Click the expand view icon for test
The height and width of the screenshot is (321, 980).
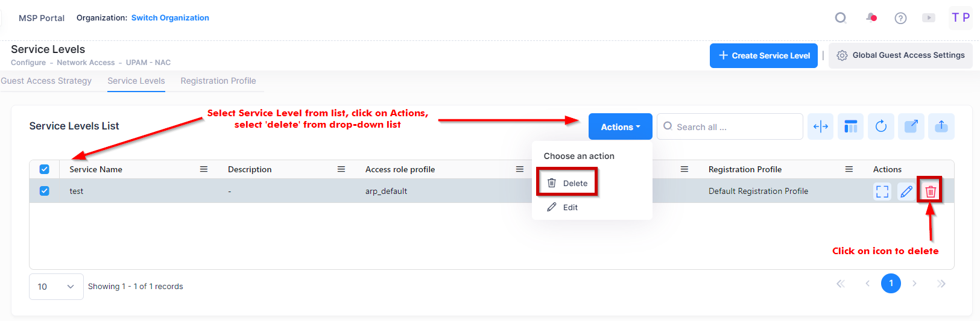[x=882, y=192]
